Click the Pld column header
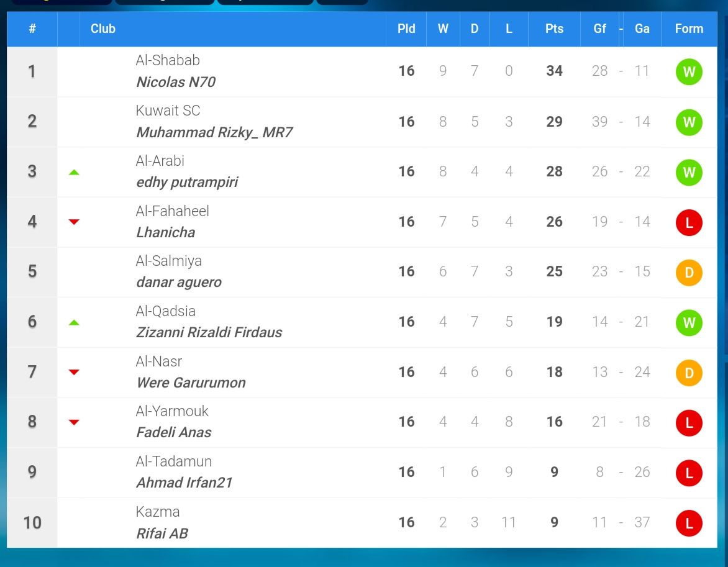The width and height of the screenshot is (728, 567). coord(406,29)
